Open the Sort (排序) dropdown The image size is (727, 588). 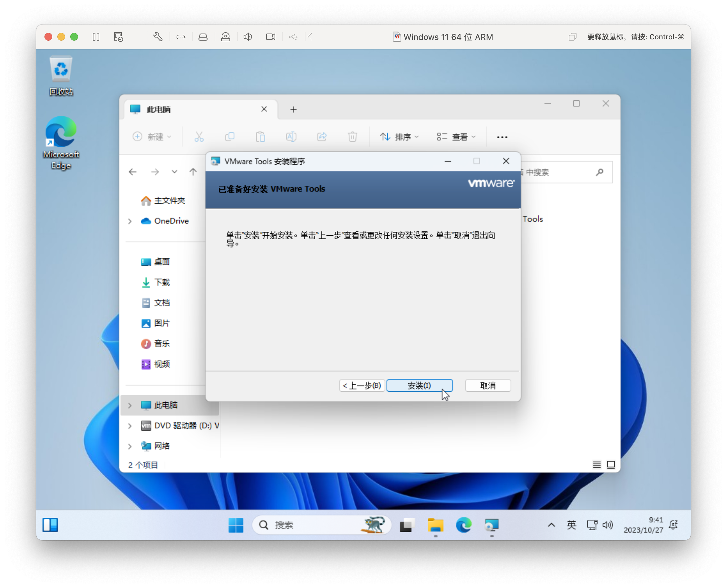399,137
